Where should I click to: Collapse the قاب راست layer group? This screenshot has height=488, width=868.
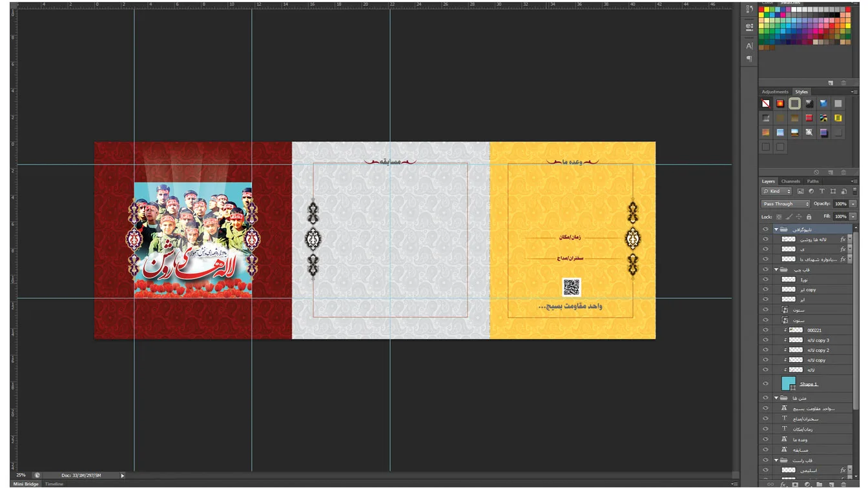click(x=776, y=460)
